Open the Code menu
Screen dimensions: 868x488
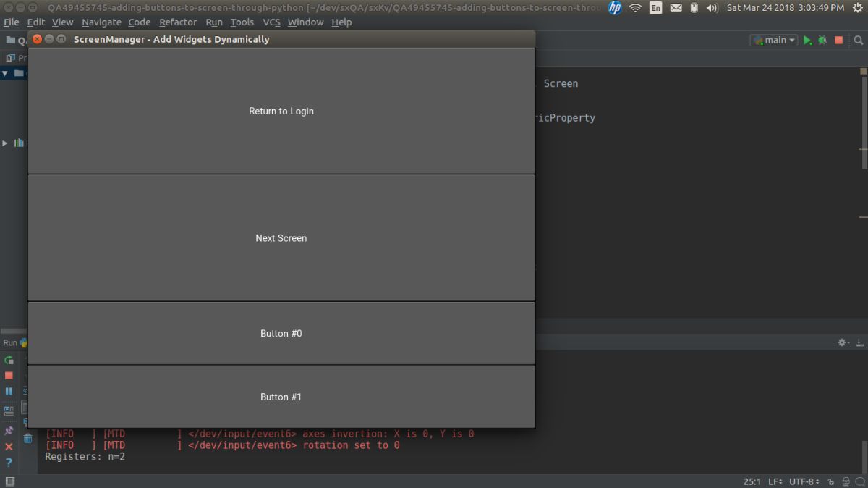[x=140, y=22]
